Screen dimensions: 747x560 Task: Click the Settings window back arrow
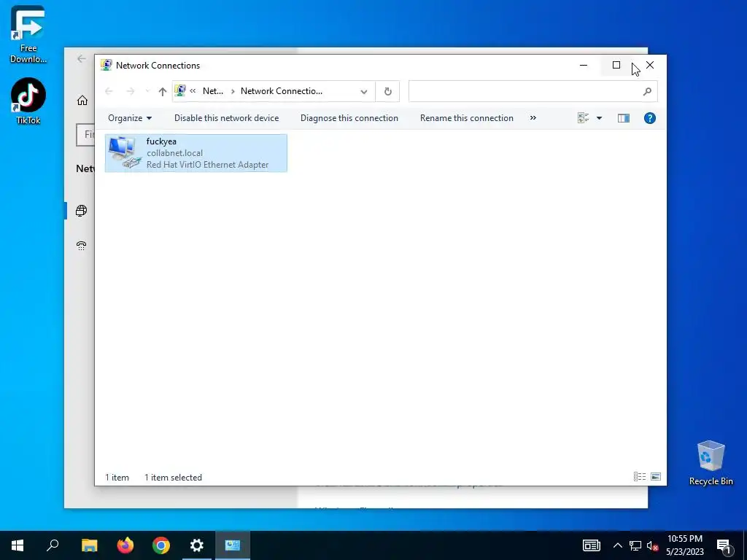click(82, 58)
